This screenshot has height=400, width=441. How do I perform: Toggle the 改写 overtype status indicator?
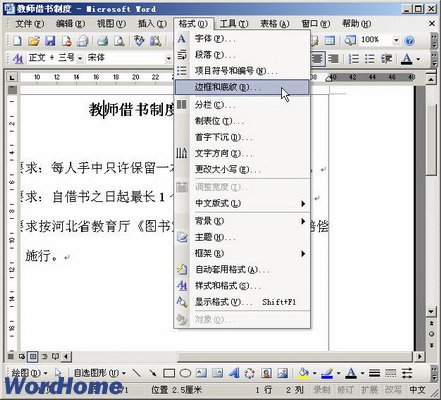(393, 390)
